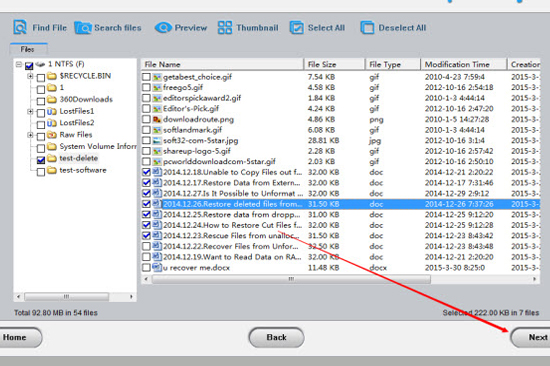Select the shareup-logo-5.gif file name
Viewport: 550px width, 366px height.
197,151
